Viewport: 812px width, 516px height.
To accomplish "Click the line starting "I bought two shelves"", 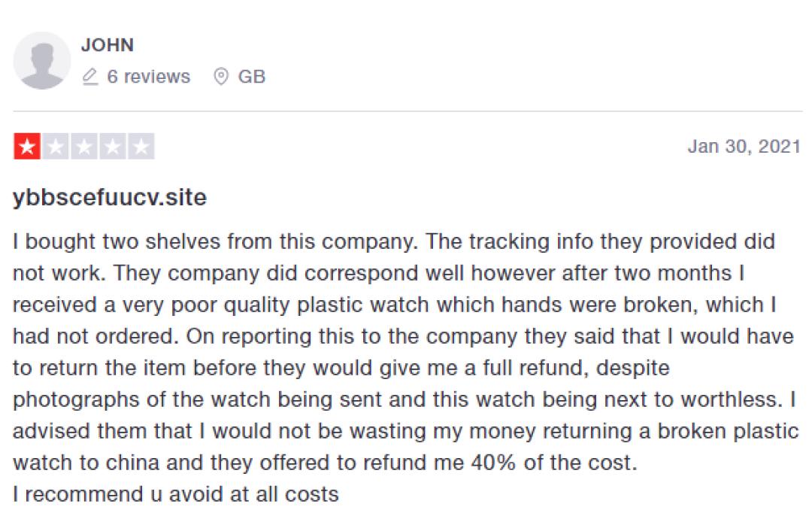I will pyautogui.click(x=394, y=242).
